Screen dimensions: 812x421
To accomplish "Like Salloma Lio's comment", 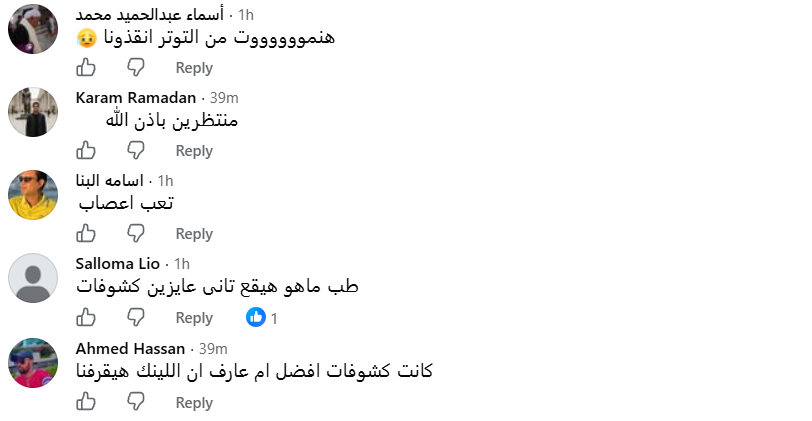I will pyautogui.click(x=86, y=317).
